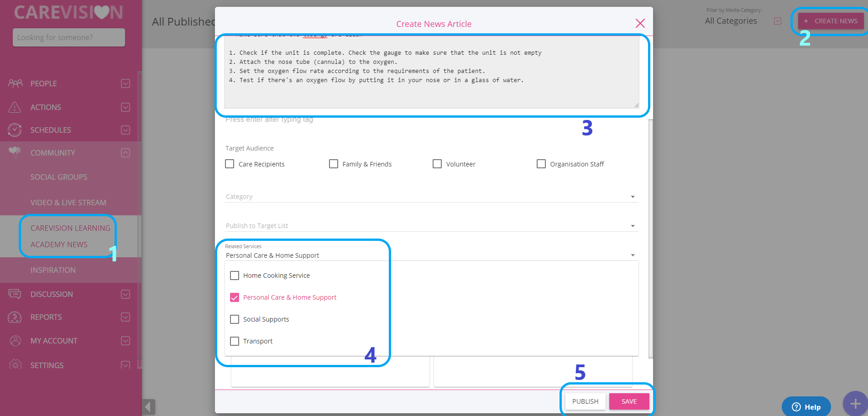Click the Looking for someone search field
868x416 pixels.
click(x=69, y=37)
